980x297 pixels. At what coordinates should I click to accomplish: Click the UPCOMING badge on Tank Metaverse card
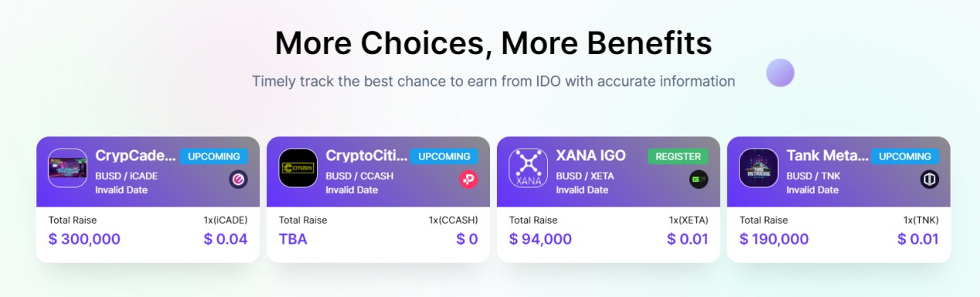(x=905, y=156)
